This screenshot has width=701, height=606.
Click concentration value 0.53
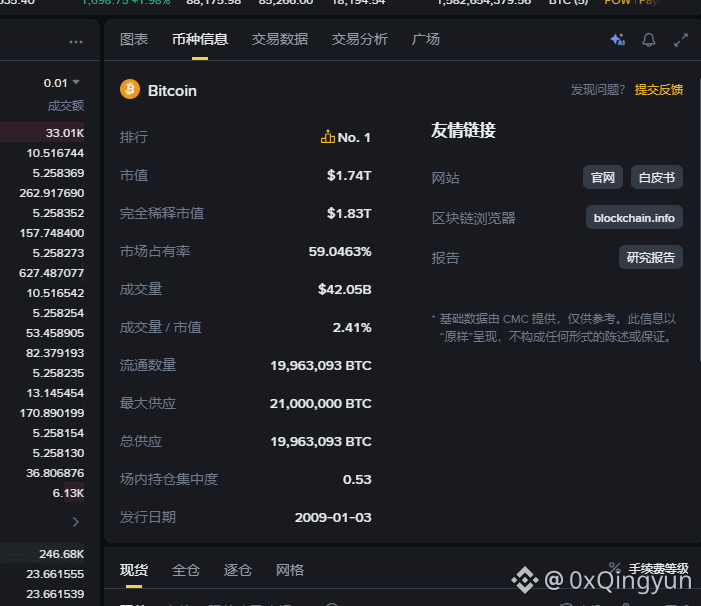pyautogui.click(x=357, y=480)
